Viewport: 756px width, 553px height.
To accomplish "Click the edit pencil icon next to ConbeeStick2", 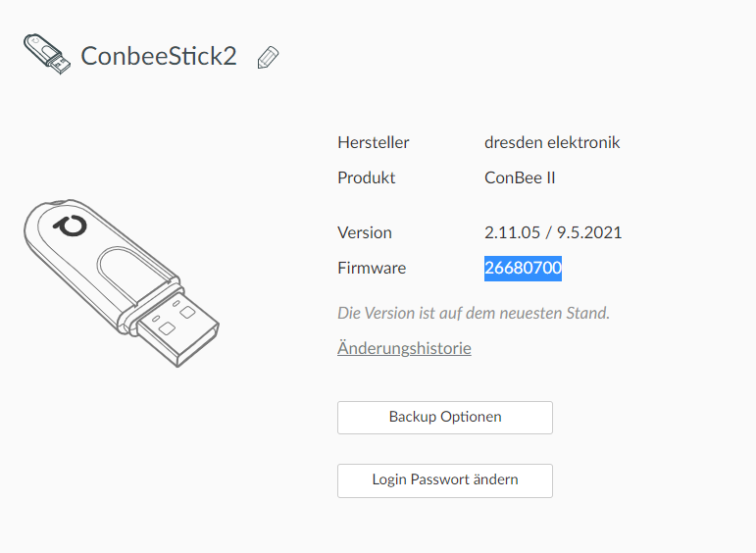I will point(268,57).
